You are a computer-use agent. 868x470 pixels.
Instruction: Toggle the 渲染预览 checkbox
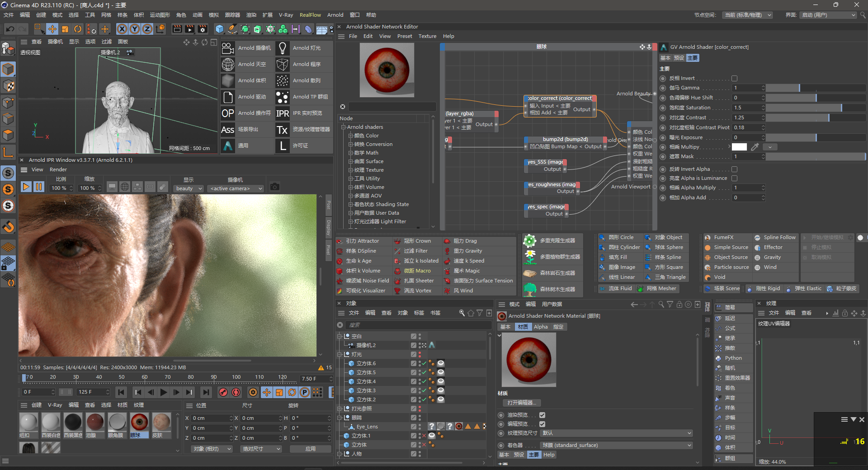(542, 415)
